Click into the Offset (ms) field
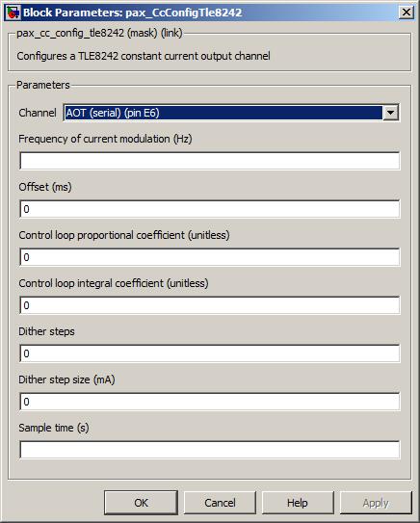Image resolution: width=420 pixels, height=523 pixels. (x=209, y=209)
